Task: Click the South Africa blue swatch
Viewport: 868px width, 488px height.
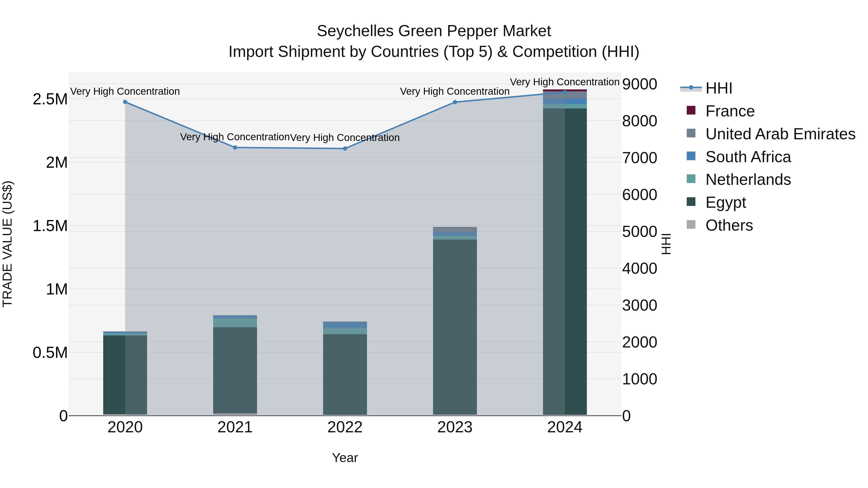Action: pos(691,156)
